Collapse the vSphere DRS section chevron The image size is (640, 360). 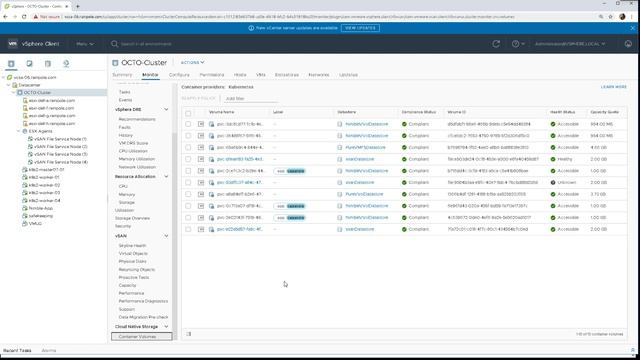[x=166, y=109]
